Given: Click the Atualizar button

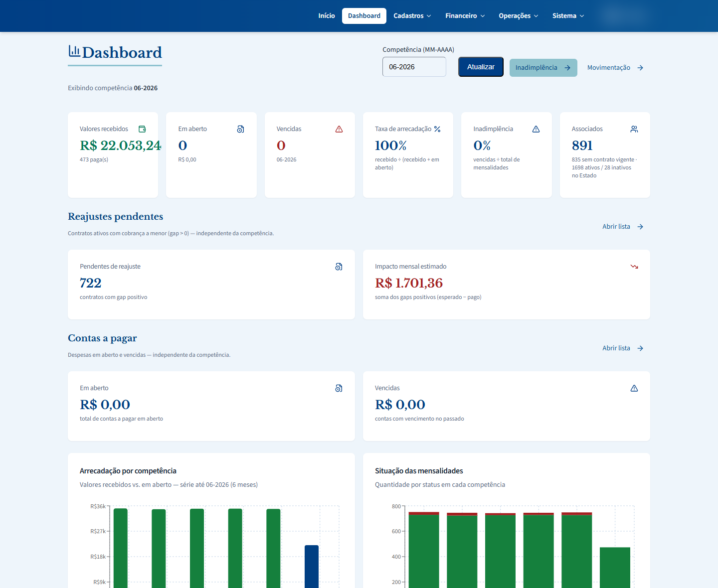Looking at the screenshot, I should [x=481, y=67].
